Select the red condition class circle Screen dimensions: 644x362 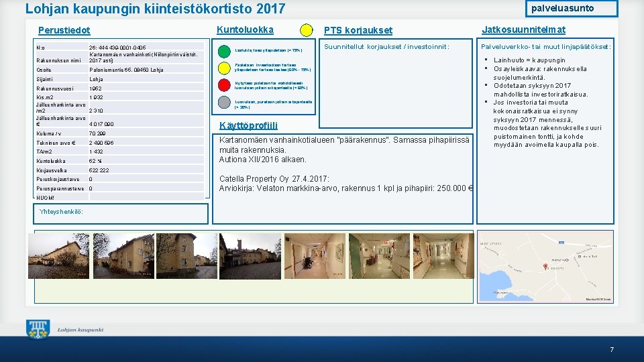224,85
